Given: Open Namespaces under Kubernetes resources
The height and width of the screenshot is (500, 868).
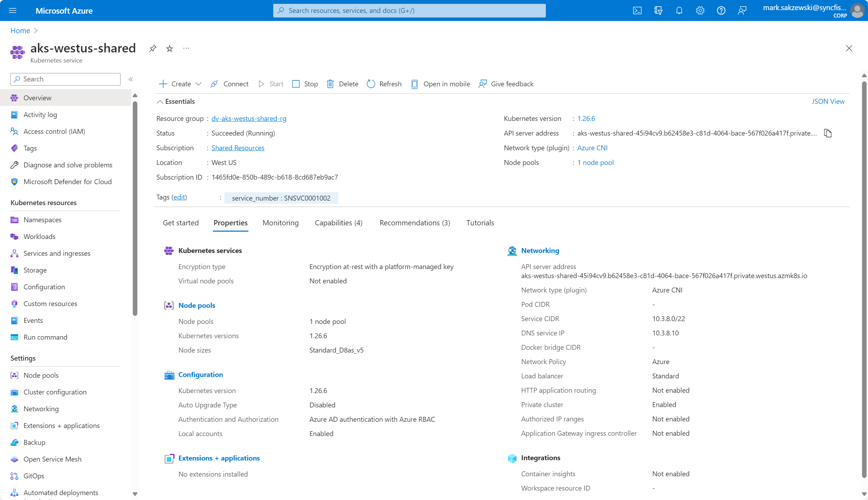Looking at the screenshot, I should [x=66, y=220].
